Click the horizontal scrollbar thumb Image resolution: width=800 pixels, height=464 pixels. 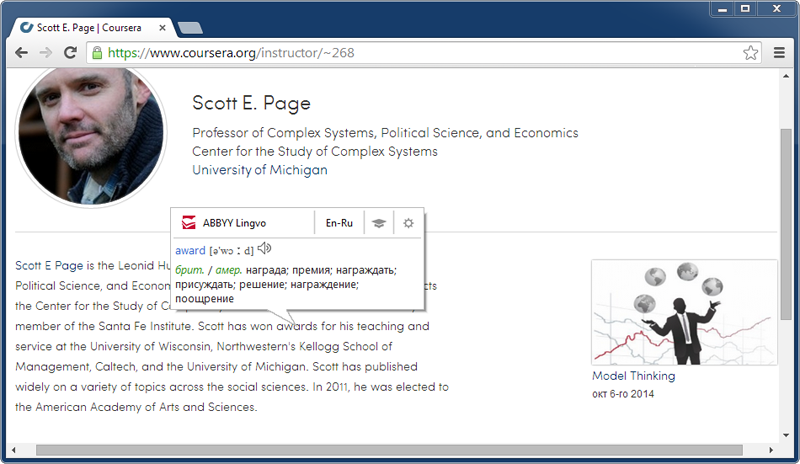[x=389, y=450]
